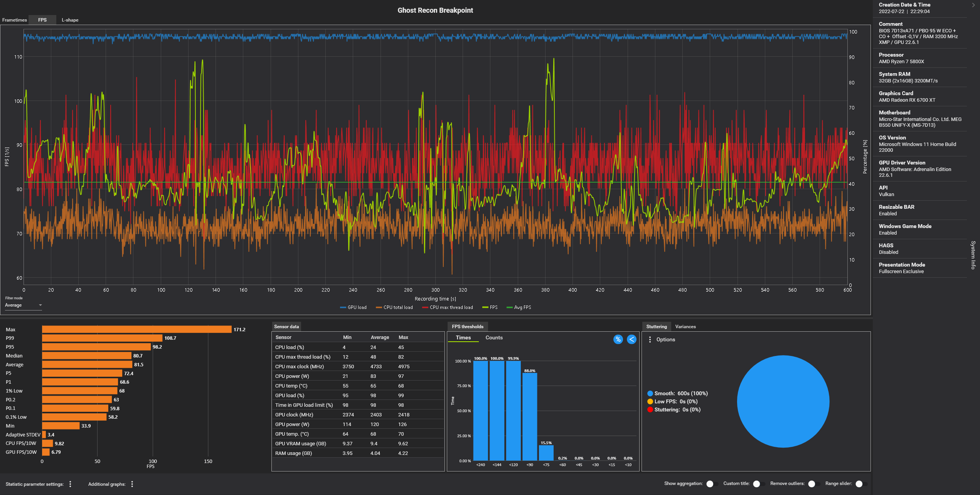Open Additional graphs three-dot menu
Image resolution: width=980 pixels, height=495 pixels.
132,484
